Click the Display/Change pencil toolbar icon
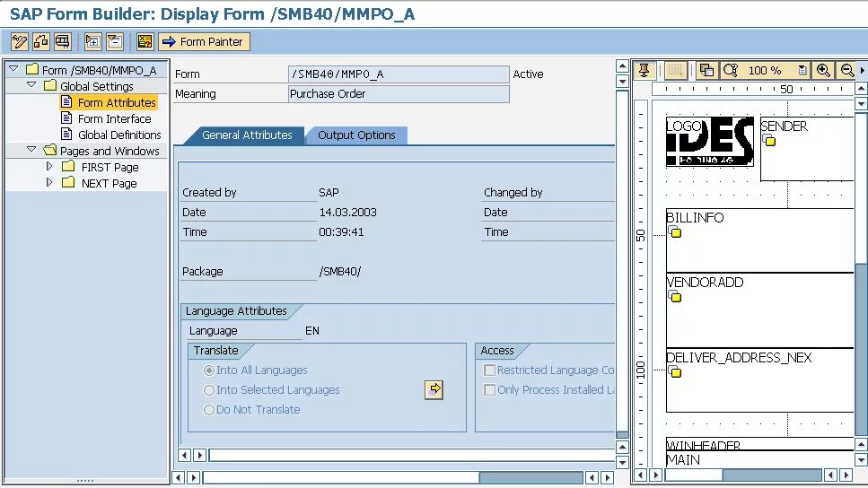The height and width of the screenshot is (488, 868). coord(20,41)
